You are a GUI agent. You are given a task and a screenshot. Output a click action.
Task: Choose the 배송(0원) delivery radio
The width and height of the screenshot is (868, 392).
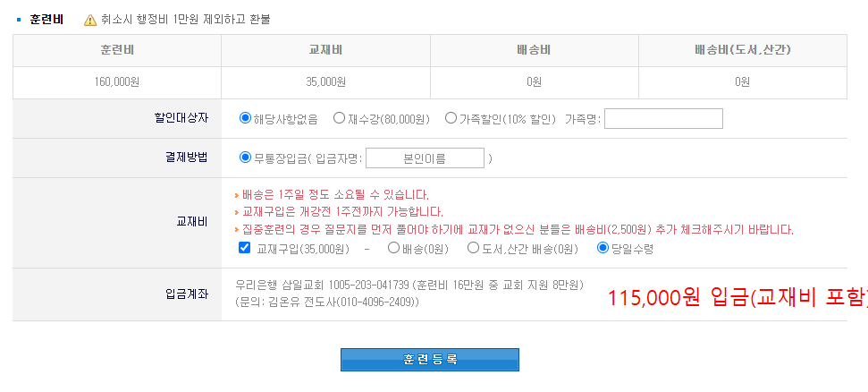(x=393, y=248)
